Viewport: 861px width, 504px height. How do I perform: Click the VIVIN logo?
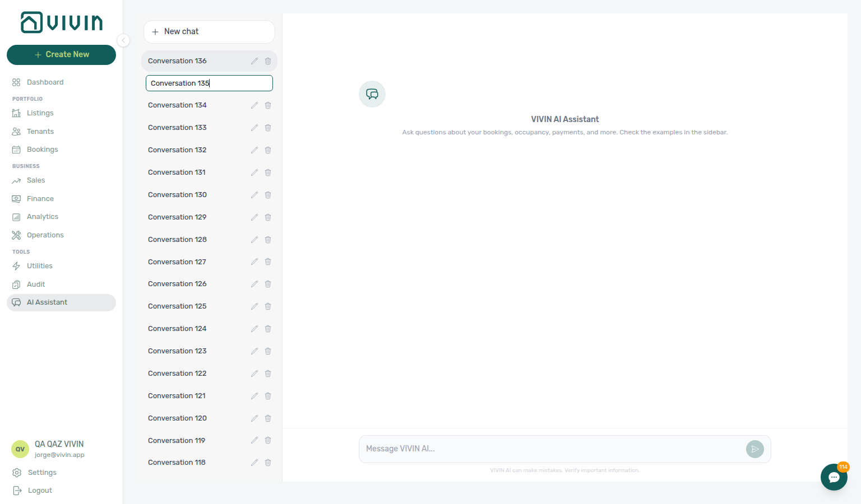62,22
